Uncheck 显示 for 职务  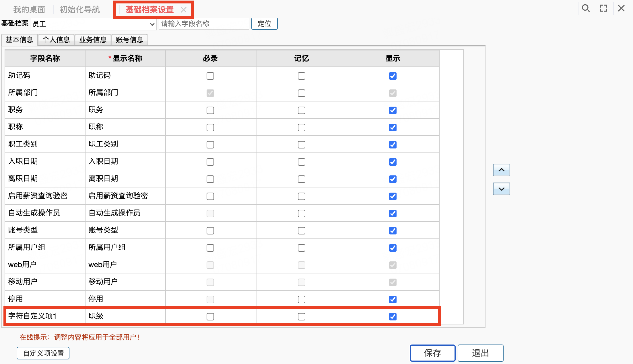click(x=393, y=110)
